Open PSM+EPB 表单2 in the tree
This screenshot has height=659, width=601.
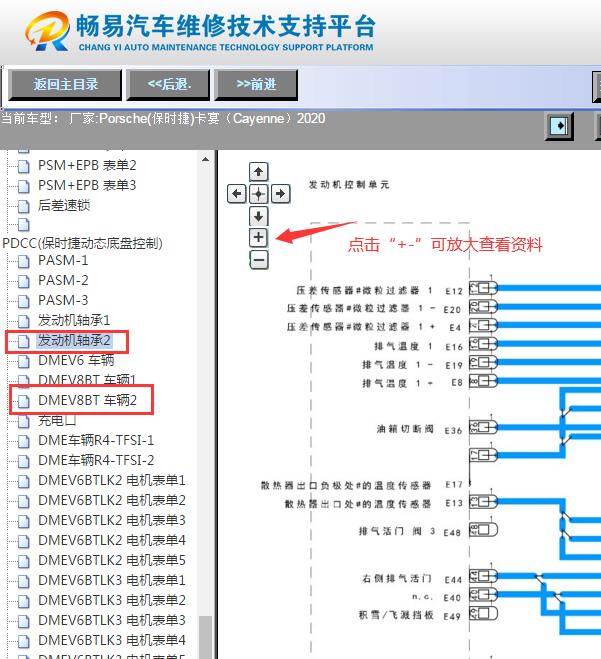pos(87,166)
